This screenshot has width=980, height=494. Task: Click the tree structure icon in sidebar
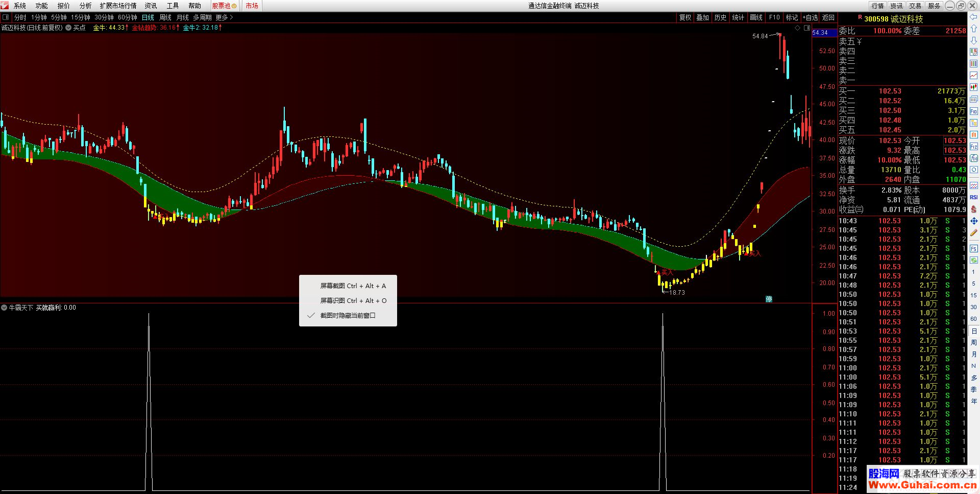[x=974, y=123]
